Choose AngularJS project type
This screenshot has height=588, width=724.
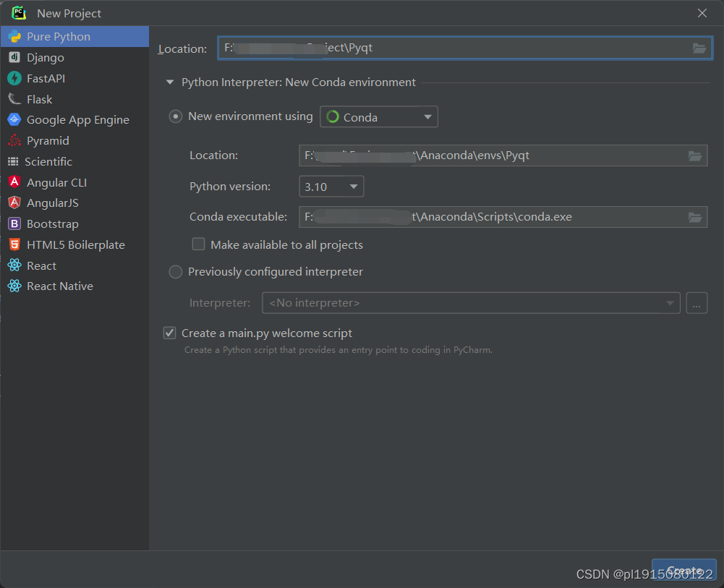[x=74, y=203]
